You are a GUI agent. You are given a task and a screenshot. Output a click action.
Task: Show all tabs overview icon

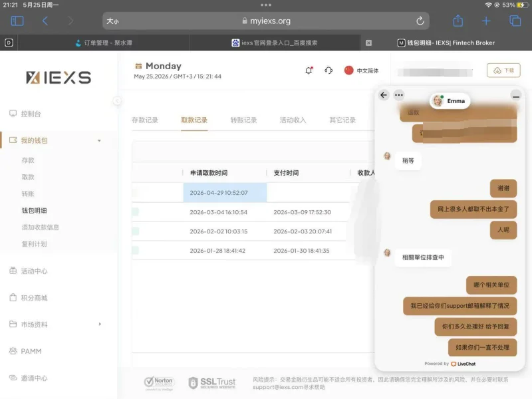(x=515, y=21)
